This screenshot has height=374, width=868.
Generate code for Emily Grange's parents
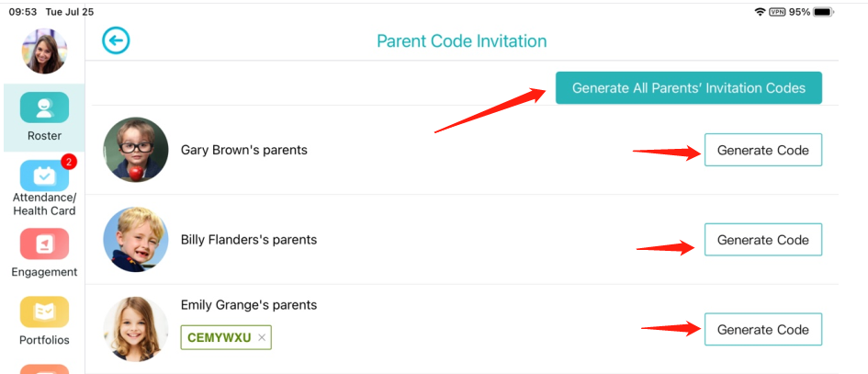[x=762, y=329]
